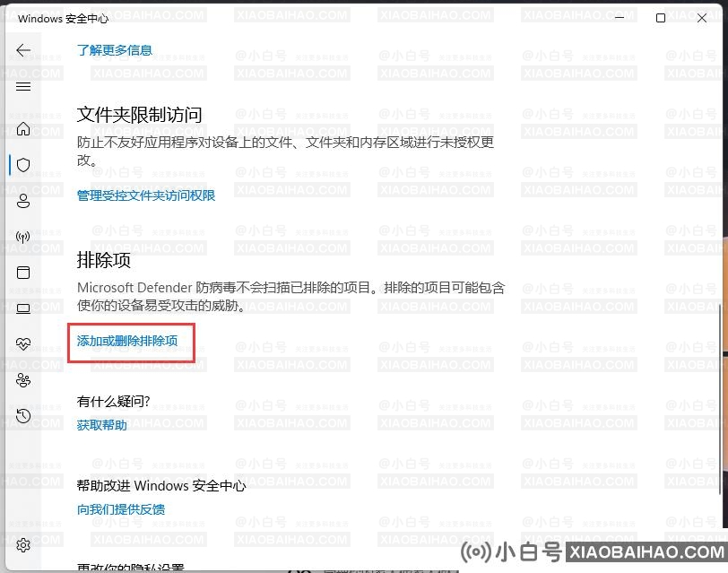This screenshot has height=573, width=728.
Task: Close the Windows 安全中心 window
Action: (x=702, y=18)
